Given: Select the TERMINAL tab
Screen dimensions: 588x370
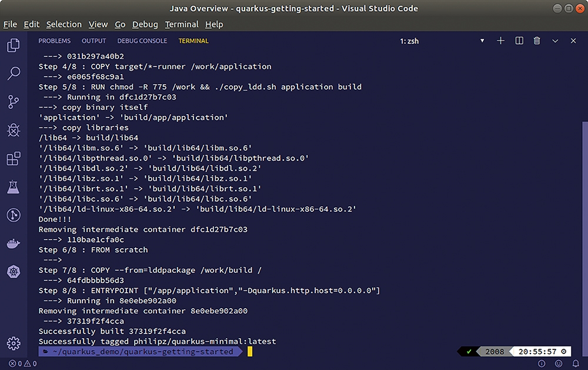Looking at the screenshot, I should tap(193, 41).
